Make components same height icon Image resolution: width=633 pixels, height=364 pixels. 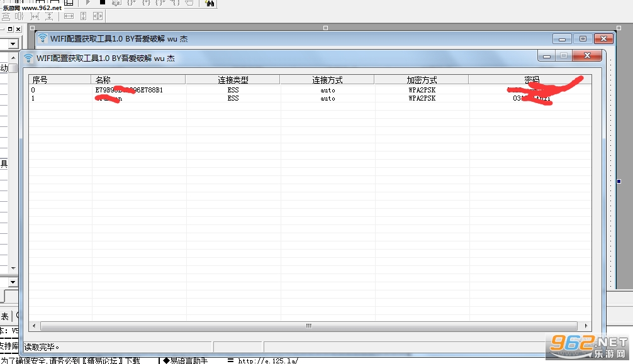(83, 16)
